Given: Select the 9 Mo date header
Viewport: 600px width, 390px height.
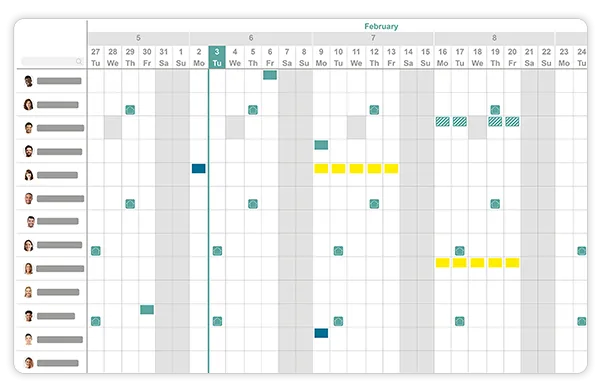Looking at the screenshot, I should (x=321, y=57).
